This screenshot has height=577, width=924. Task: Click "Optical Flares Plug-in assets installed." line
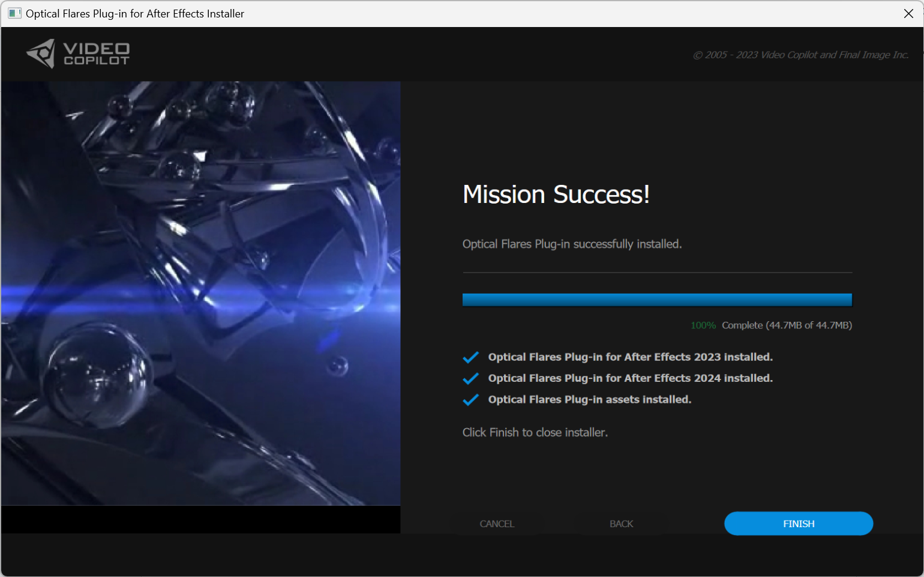tap(589, 399)
